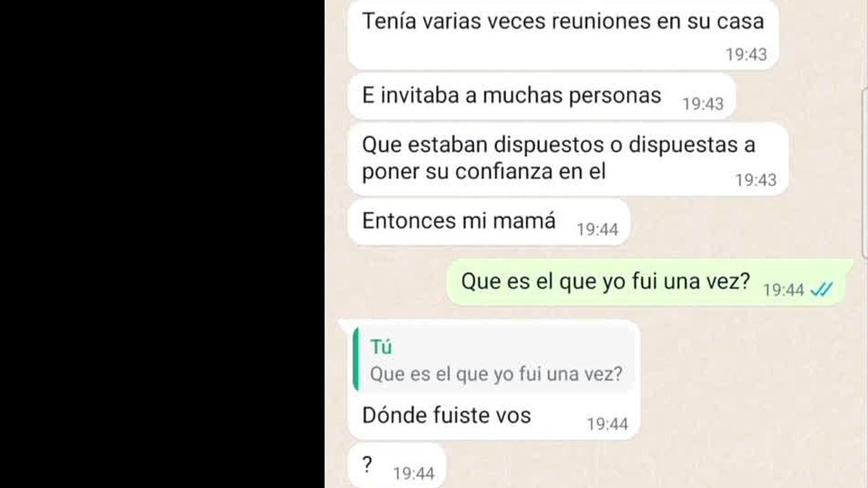Click the chat scrollbar on the right edge

click(x=865, y=173)
